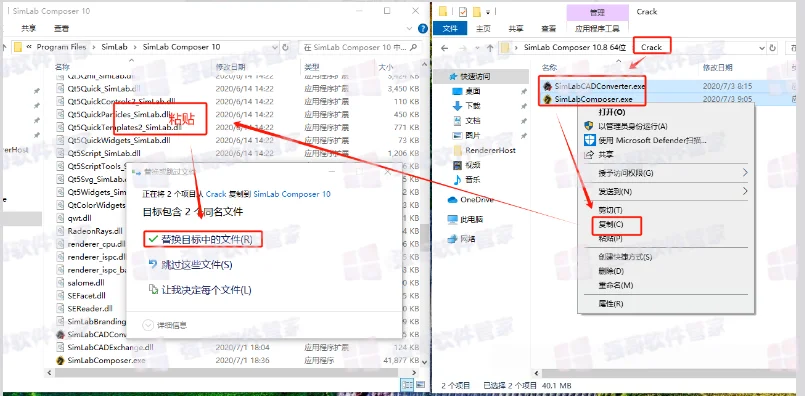Choose 剪切(T) in context menu

610,210
